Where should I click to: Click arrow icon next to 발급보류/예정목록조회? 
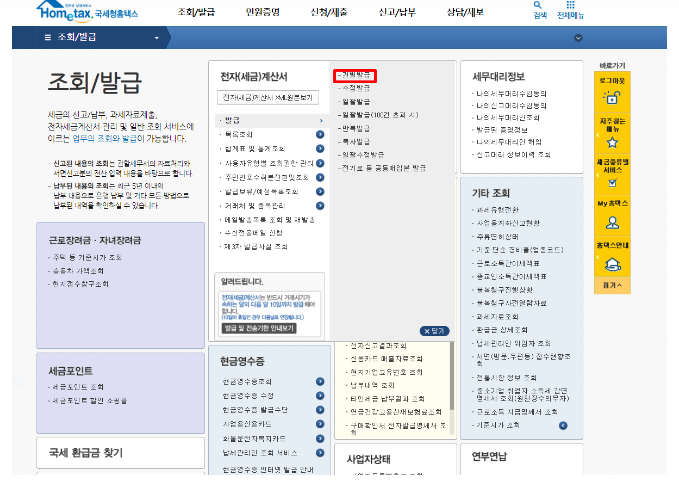[x=320, y=191]
